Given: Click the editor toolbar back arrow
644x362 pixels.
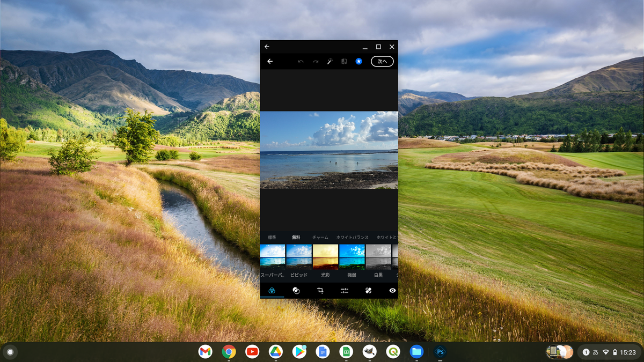Looking at the screenshot, I should (270, 62).
